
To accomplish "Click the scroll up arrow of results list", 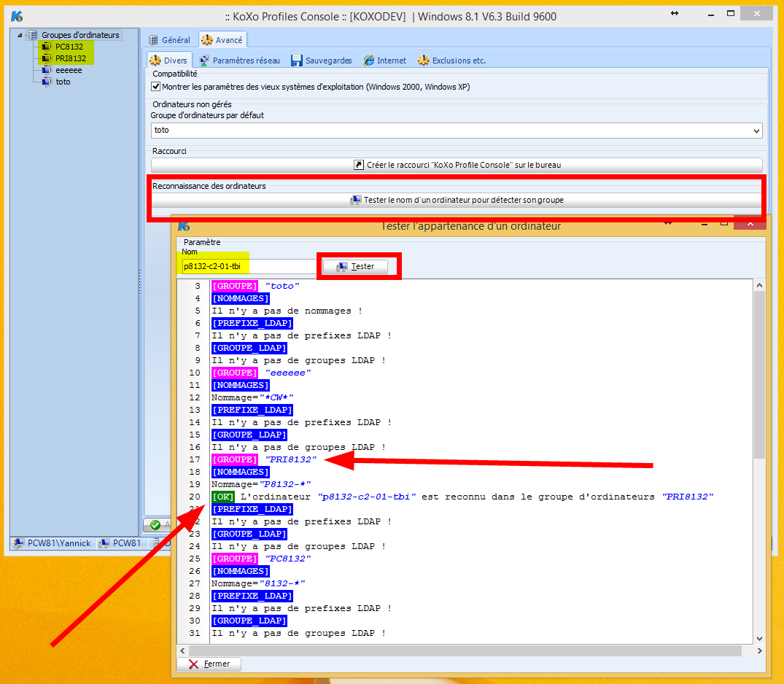I will coord(759,285).
